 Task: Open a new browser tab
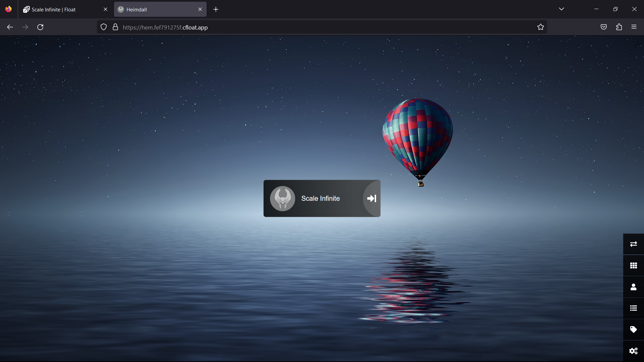[216, 9]
